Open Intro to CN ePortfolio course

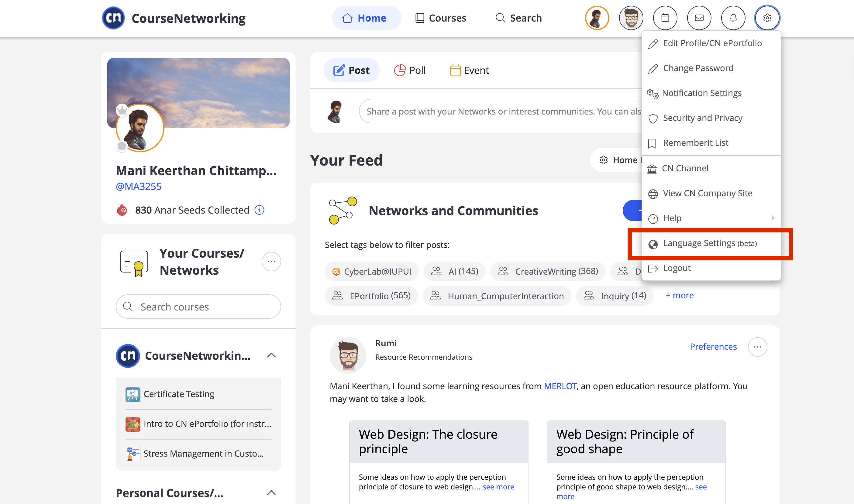click(x=208, y=424)
